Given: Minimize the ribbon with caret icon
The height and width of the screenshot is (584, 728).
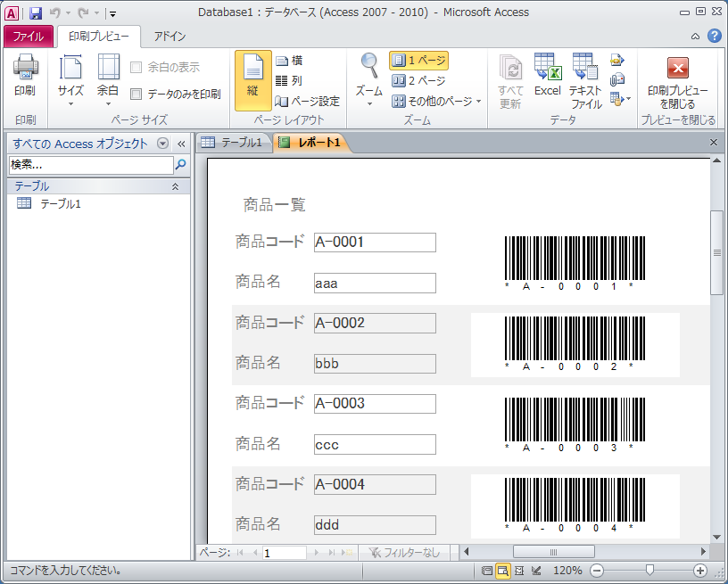Looking at the screenshot, I should tap(695, 37).
